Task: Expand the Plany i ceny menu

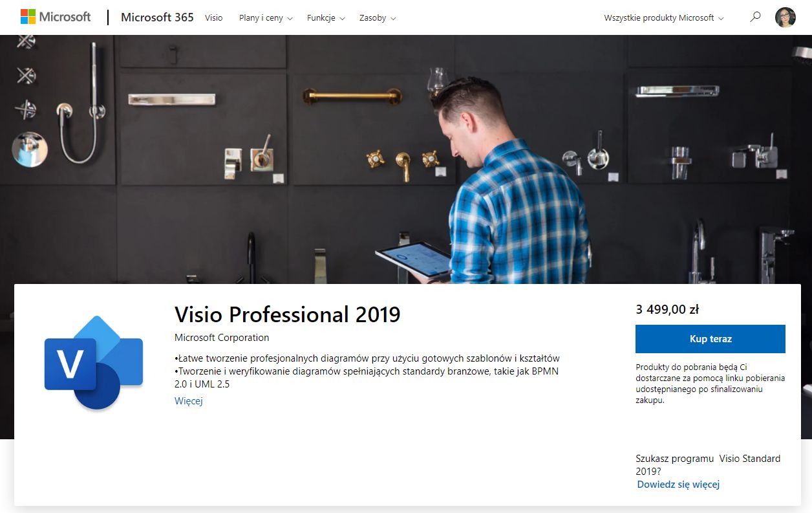Action: [266, 18]
